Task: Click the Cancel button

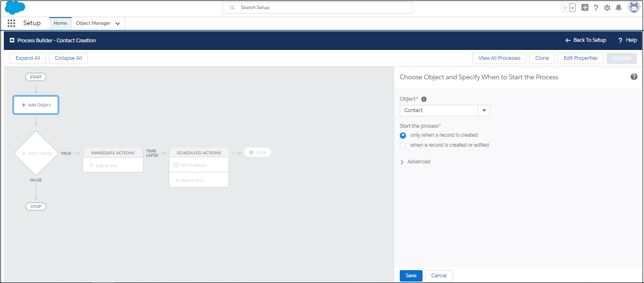Action: tap(439, 276)
